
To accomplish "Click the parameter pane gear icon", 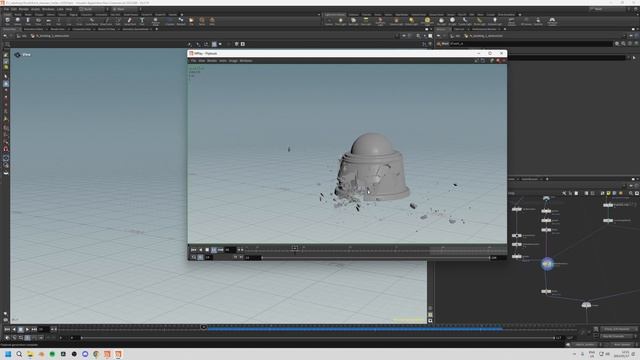I will (x=617, y=43).
